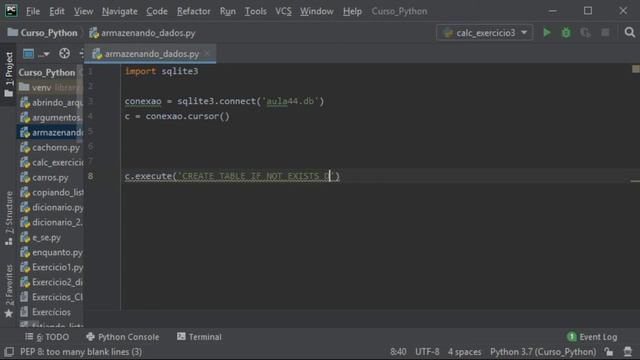Click the conexao.cursor() code line

(177, 116)
